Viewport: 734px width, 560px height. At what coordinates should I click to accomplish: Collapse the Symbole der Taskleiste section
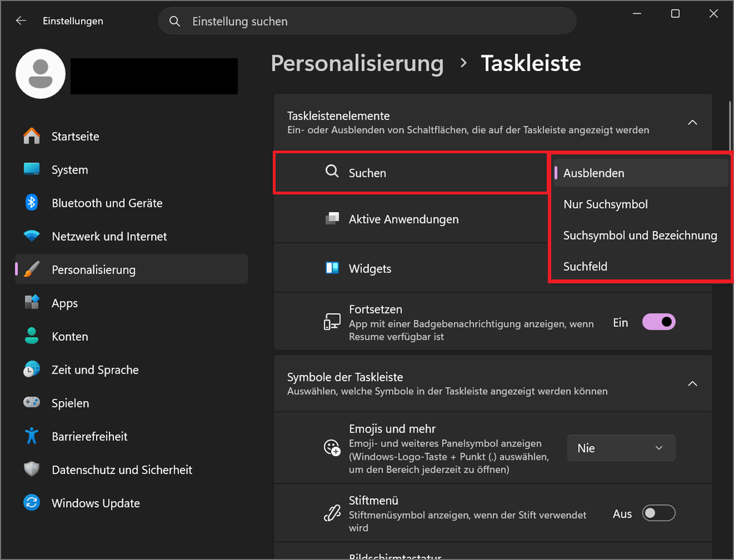[x=692, y=384]
